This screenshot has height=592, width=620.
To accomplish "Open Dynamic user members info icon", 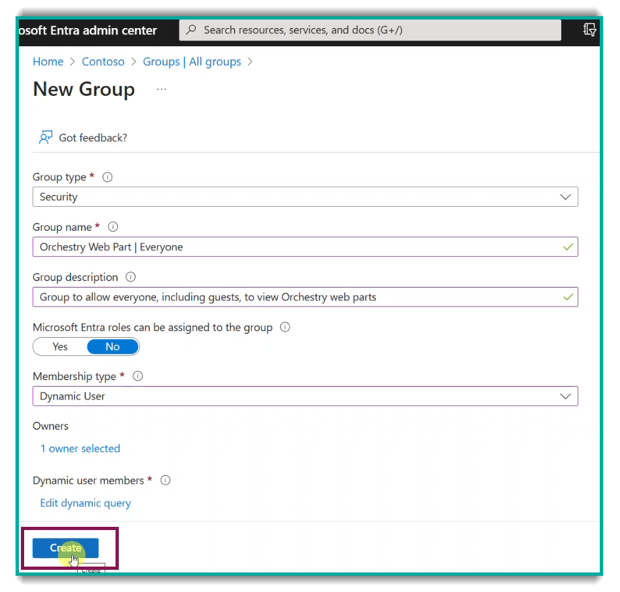I will click(x=165, y=480).
